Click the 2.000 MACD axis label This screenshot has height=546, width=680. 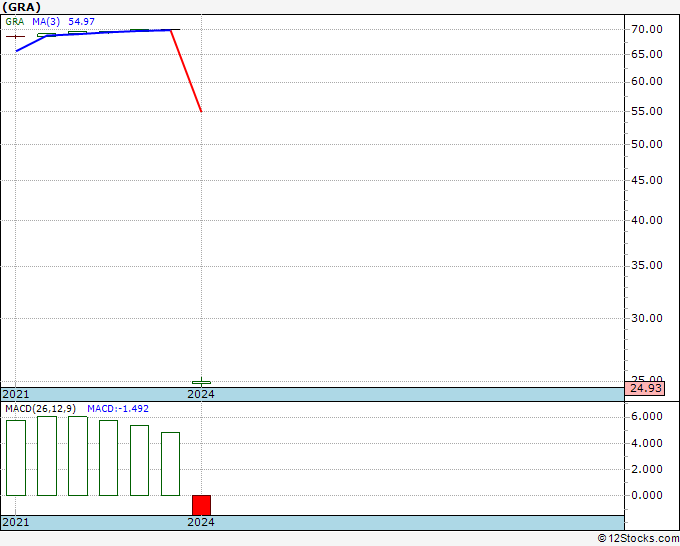[x=647, y=469]
